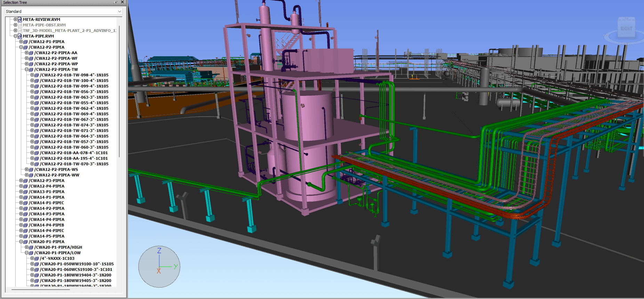Image resolution: width=644 pixels, height=299 pixels.
Task: Select /CWA13-P1-PIPEA tree item
Action: 47,192
